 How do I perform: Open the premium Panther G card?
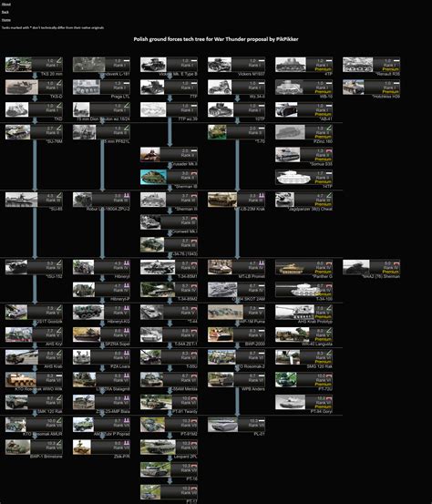coord(303,267)
